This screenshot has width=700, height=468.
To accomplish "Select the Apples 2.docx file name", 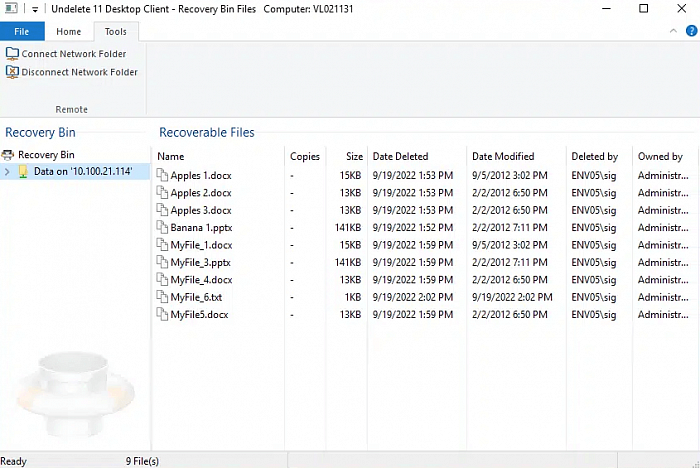I will pyautogui.click(x=201, y=193).
